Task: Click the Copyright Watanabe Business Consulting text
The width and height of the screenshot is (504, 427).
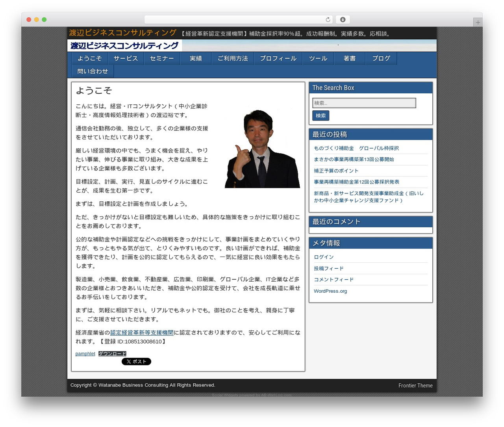Action: pyautogui.click(x=143, y=385)
